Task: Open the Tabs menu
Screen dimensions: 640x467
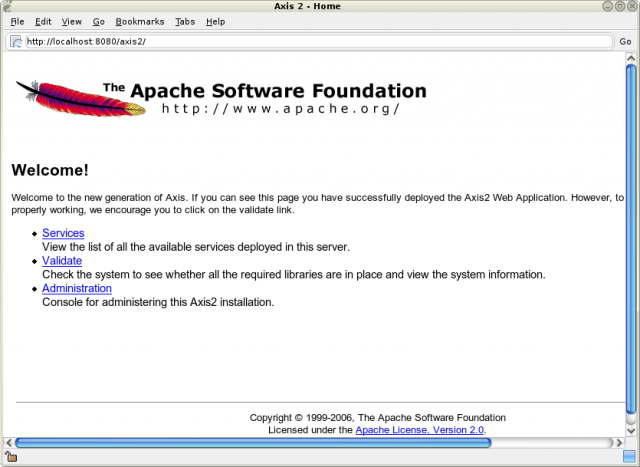Action: (x=185, y=22)
